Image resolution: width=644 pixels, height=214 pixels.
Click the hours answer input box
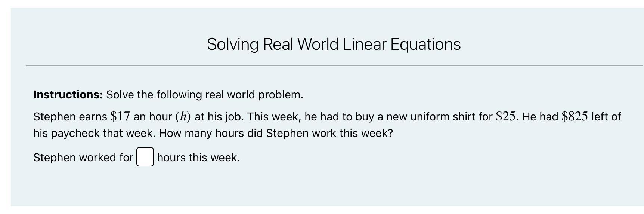pyautogui.click(x=145, y=157)
